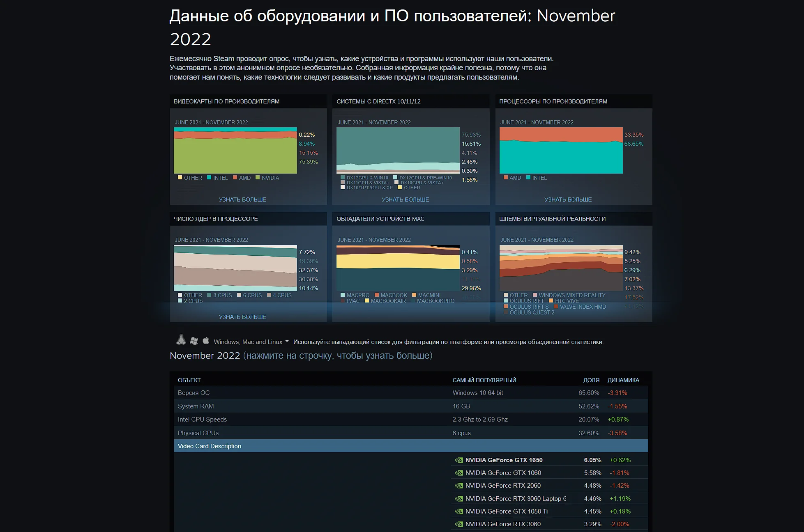This screenshot has width=804, height=532.
Task: Click the NVIDIA legend swatch in video cards chart
Action: click(x=258, y=178)
